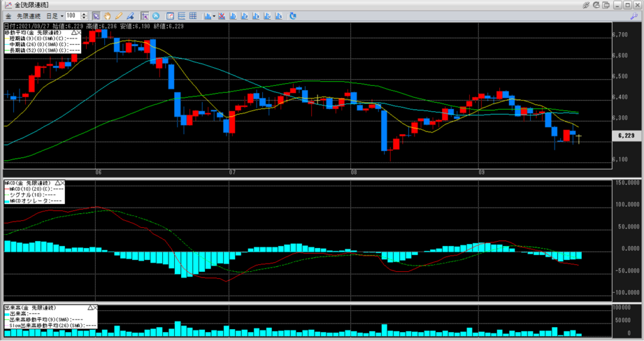Click the 06 month marker on time axis

(x=99, y=172)
